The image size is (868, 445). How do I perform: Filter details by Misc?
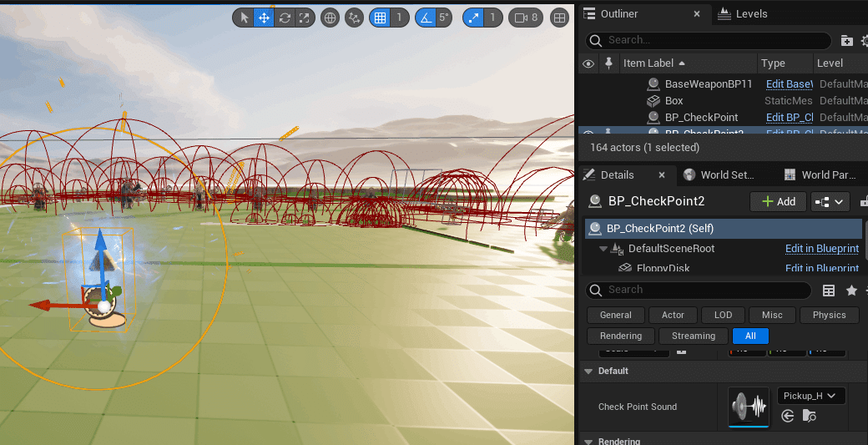(x=772, y=315)
